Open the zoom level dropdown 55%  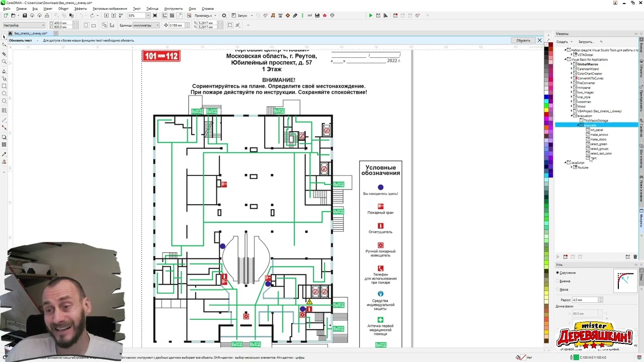(x=148, y=16)
